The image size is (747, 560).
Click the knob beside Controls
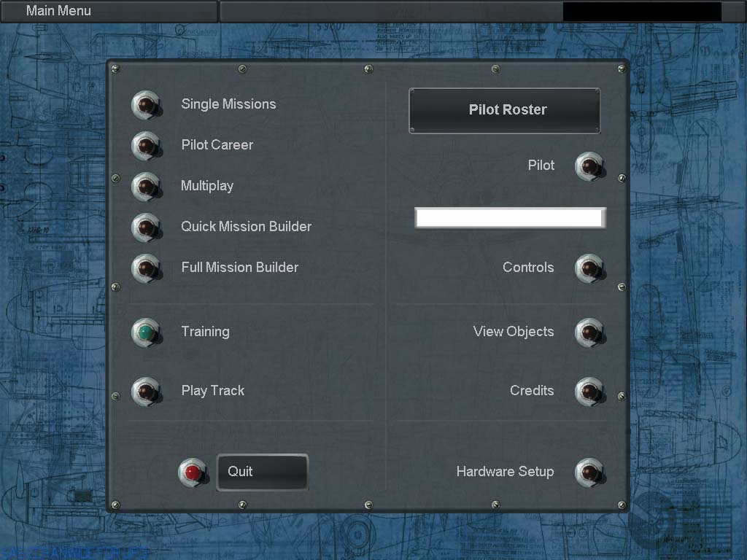coord(590,268)
